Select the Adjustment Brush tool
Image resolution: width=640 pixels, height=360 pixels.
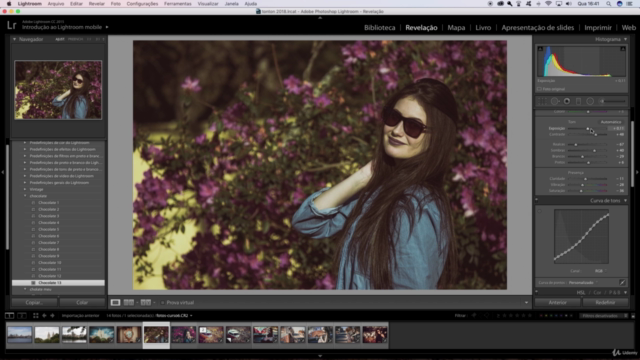coord(612,101)
